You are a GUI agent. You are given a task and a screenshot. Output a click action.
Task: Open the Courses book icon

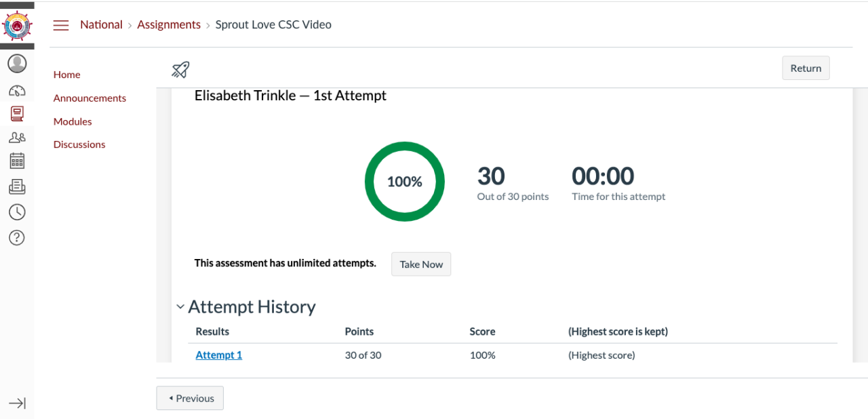click(17, 114)
